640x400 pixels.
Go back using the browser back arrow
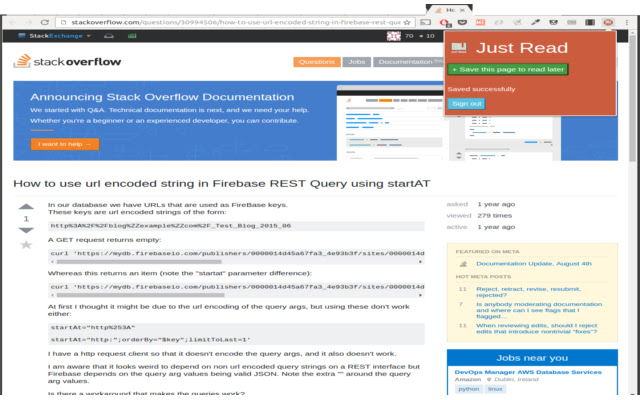13,22
